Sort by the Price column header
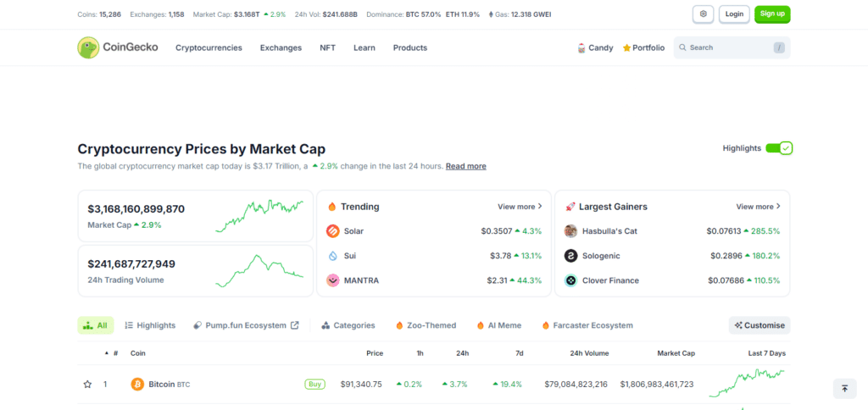The width and height of the screenshot is (868, 410). 374,353
